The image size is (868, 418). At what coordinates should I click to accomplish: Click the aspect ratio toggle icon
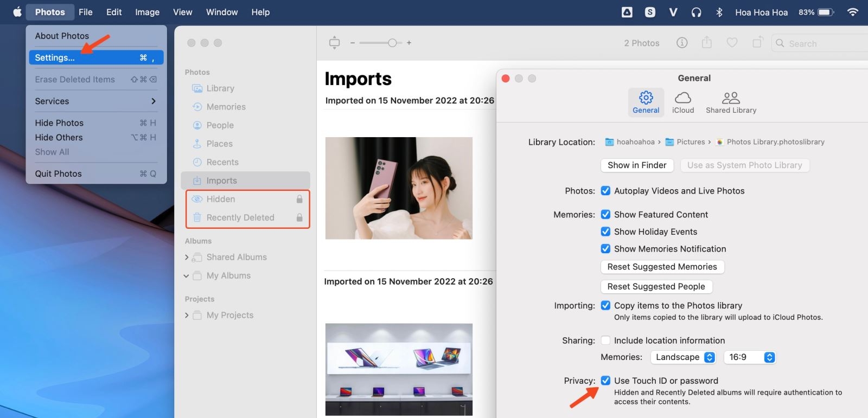click(335, 43)
